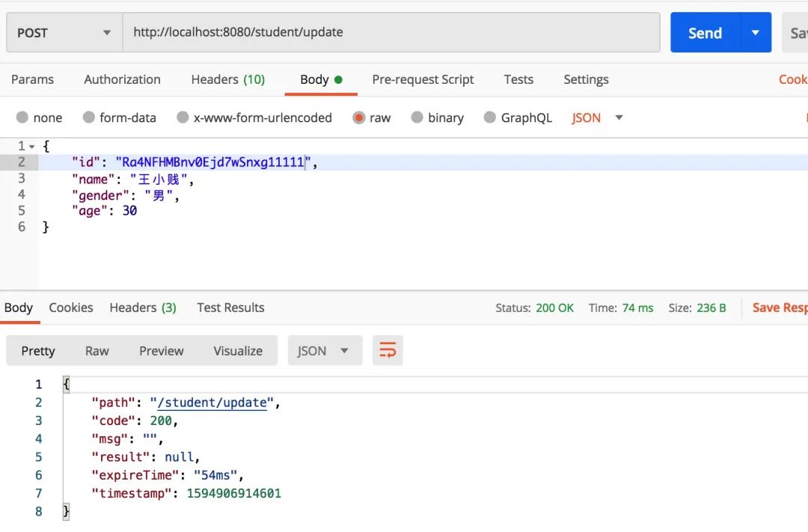Choose the GraphQL body option
Image resolution: width=808 pixels, height=532 pixels.
tap(490, 117)
